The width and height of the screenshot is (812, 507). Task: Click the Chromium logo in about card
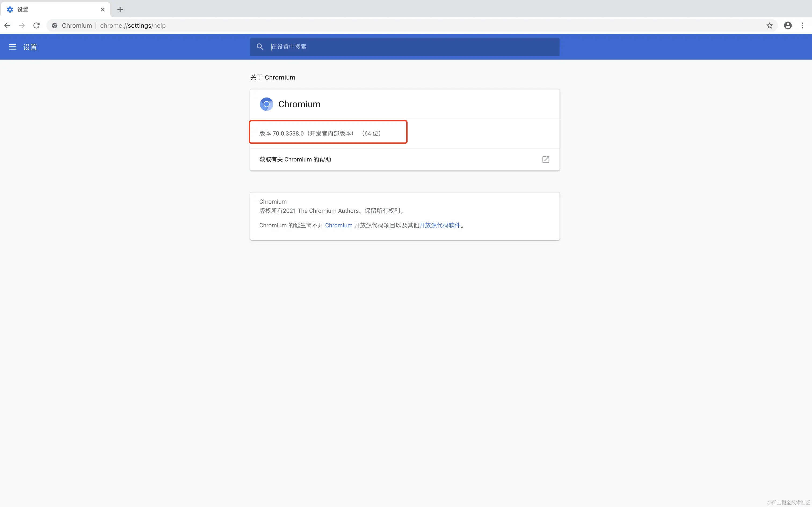[x=266, y=104]
